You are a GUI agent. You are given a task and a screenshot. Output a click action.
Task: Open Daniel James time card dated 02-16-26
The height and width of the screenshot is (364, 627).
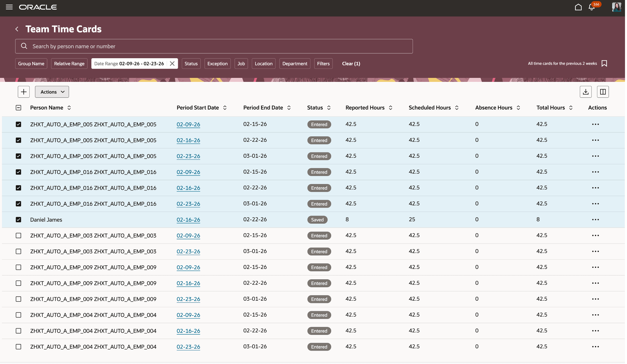tap(188, 220)
